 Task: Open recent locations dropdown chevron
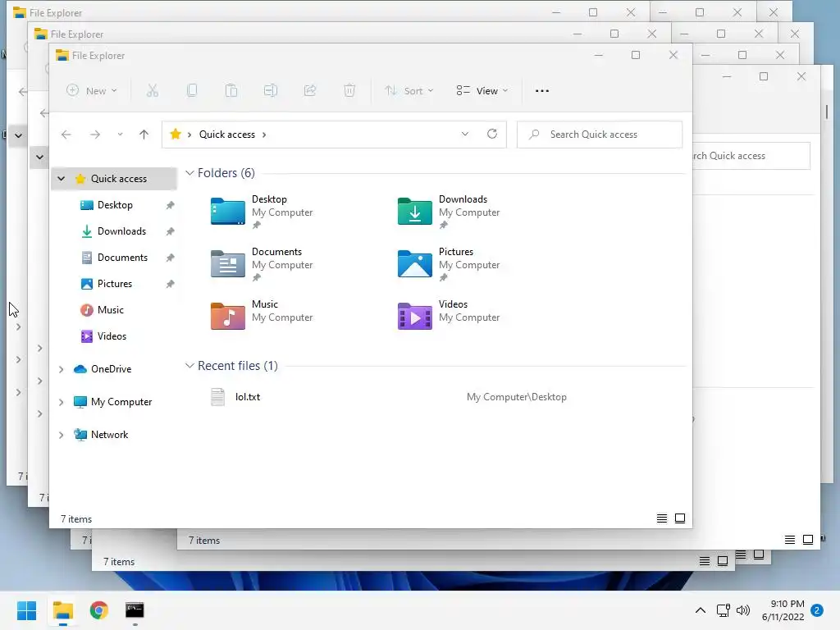pyautogui.click(x=120, y=135)
